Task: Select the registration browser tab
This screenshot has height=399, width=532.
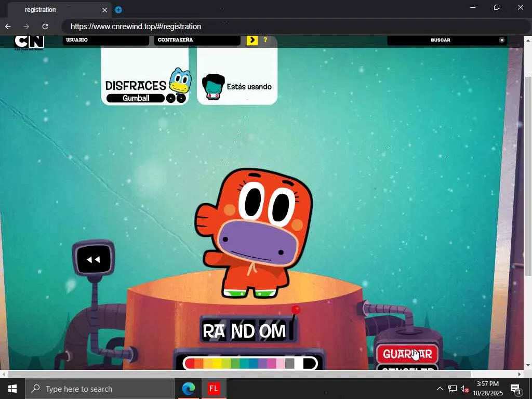Action: click(x=59, y=10)
